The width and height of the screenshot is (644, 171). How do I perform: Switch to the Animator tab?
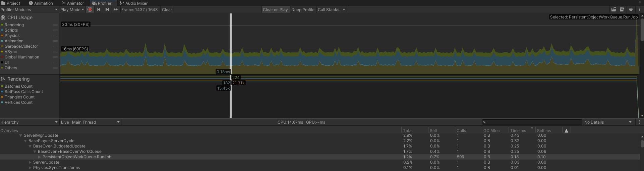pyautogui.click(x=73, y=3)
